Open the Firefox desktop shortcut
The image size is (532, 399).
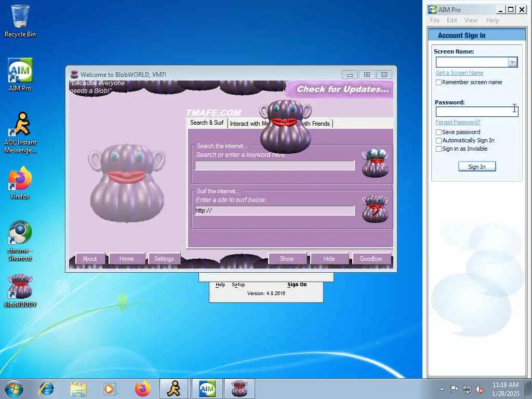coord(20,182)
